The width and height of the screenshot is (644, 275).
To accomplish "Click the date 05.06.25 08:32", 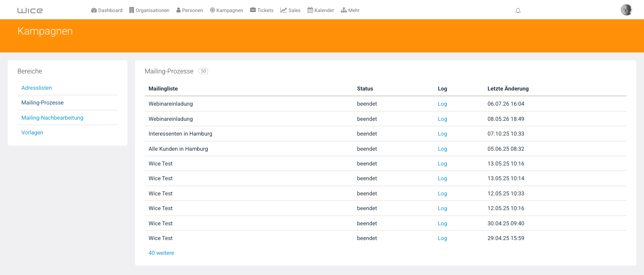I will pyautogui.click(x=506, y=149).
